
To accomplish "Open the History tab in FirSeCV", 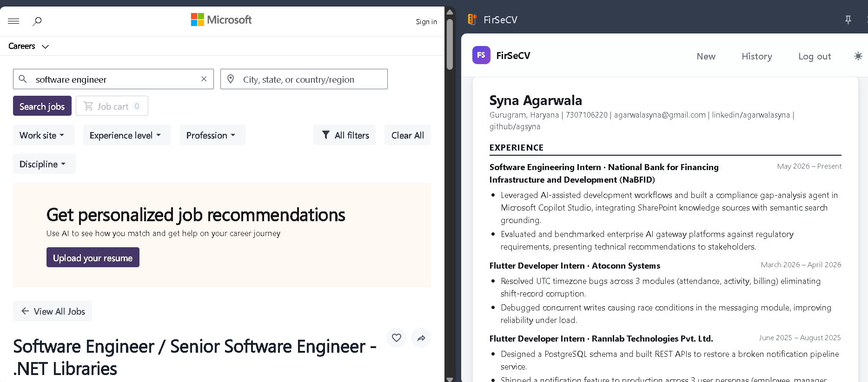I will 757,56.
